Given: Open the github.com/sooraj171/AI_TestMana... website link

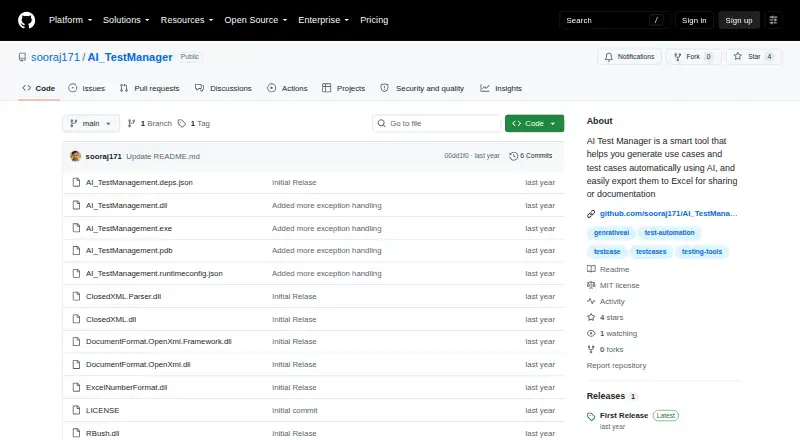Looking at the screenshot, I should (x=668, y=213).
